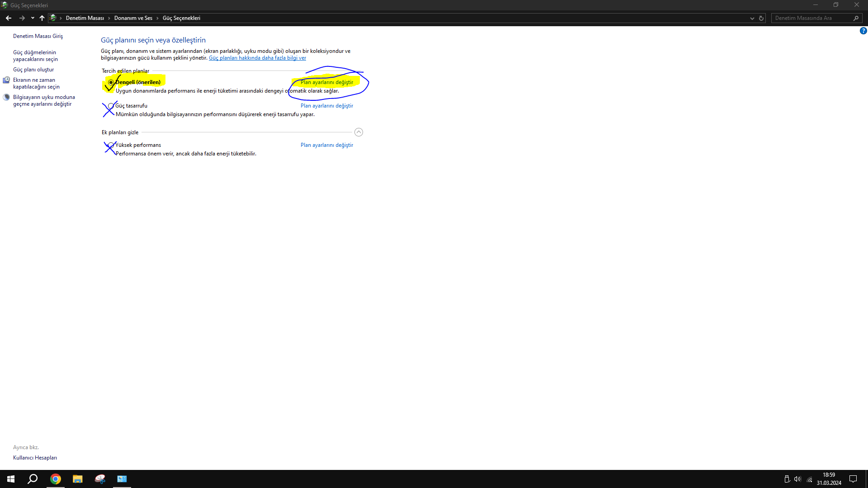Open File Explorer from the taskbar
This screenshot has height=488, width=868.
point(78,479)
